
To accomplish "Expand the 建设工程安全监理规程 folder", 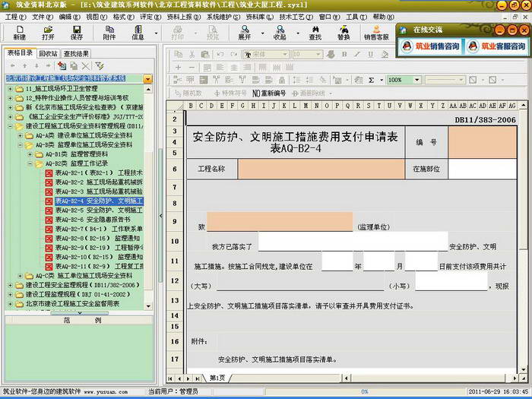I will (10, 285).
